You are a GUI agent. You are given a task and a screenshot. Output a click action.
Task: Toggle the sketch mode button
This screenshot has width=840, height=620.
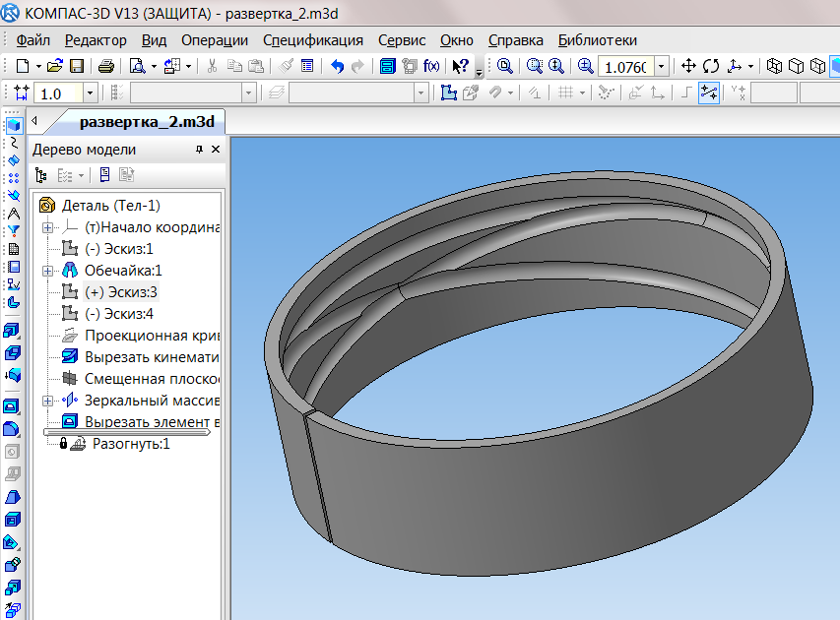[x=449, y=93]
